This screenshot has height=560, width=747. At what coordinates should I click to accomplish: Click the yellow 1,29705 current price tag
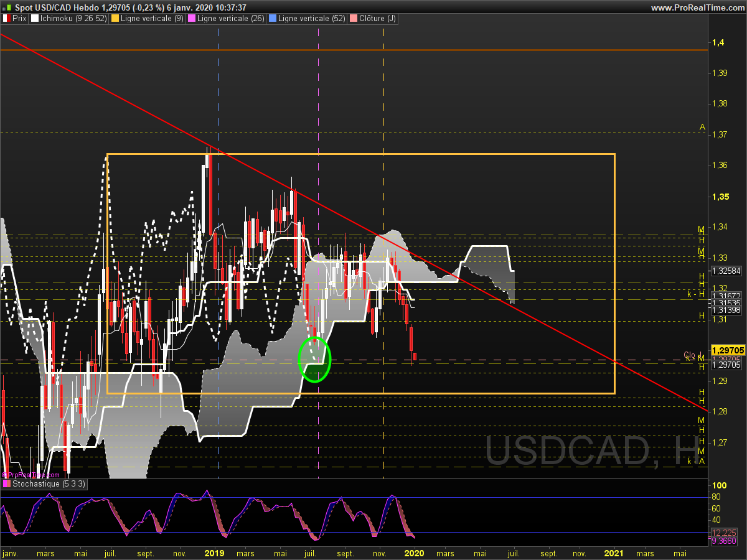[727, 350]
